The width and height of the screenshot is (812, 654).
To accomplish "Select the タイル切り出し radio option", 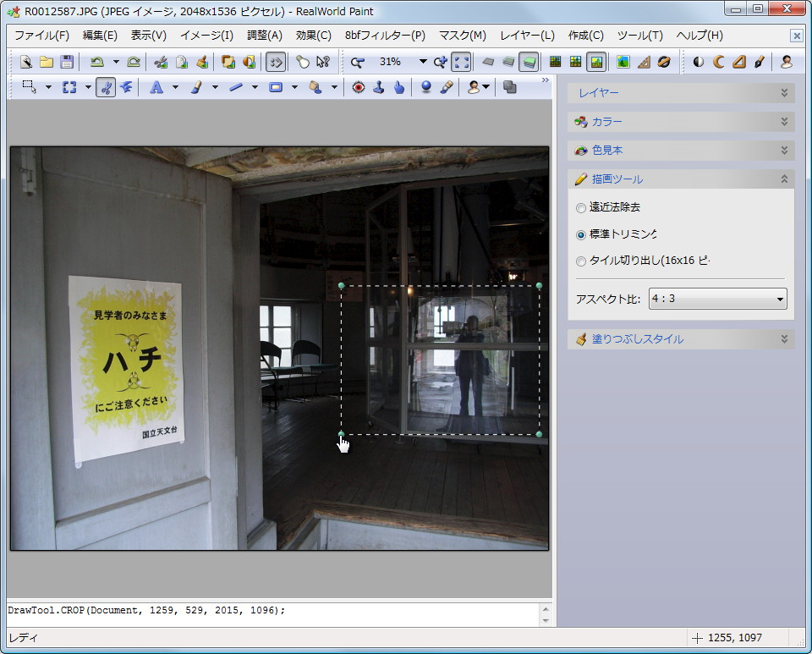I will coord(581,261).
